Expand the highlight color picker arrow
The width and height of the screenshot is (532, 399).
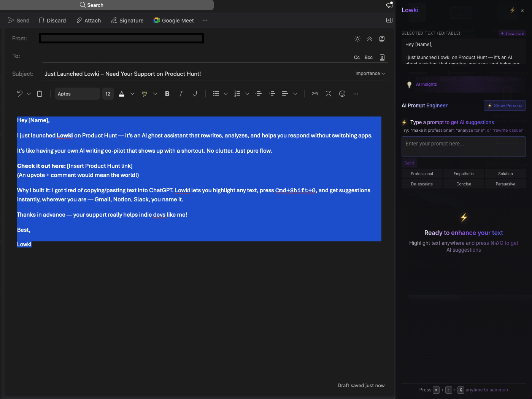pyautogui.click(x=155, y=94)
